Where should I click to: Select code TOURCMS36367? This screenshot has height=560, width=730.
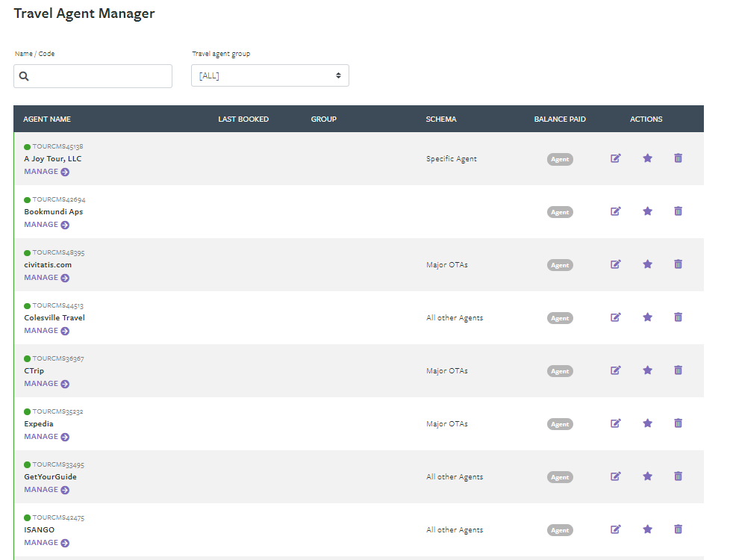click(58, 358)
